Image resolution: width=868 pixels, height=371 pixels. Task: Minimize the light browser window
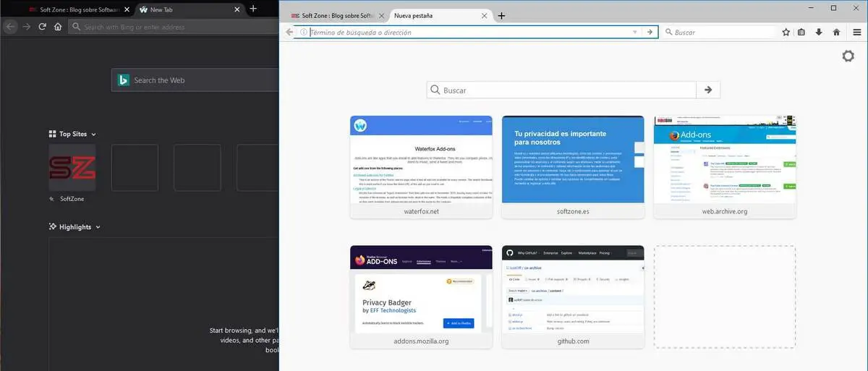(x=812, y=8)
